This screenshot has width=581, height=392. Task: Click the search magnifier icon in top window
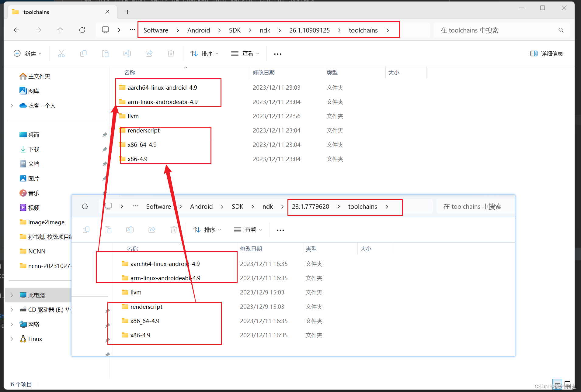point(561,30)
